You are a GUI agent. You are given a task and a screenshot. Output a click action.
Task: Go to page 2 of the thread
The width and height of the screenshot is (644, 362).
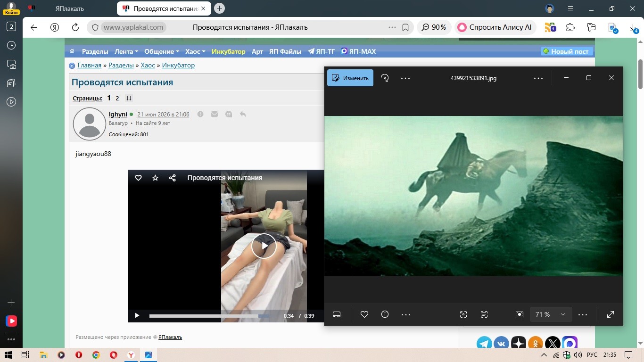pyautogui.click(x=117, y=99)
